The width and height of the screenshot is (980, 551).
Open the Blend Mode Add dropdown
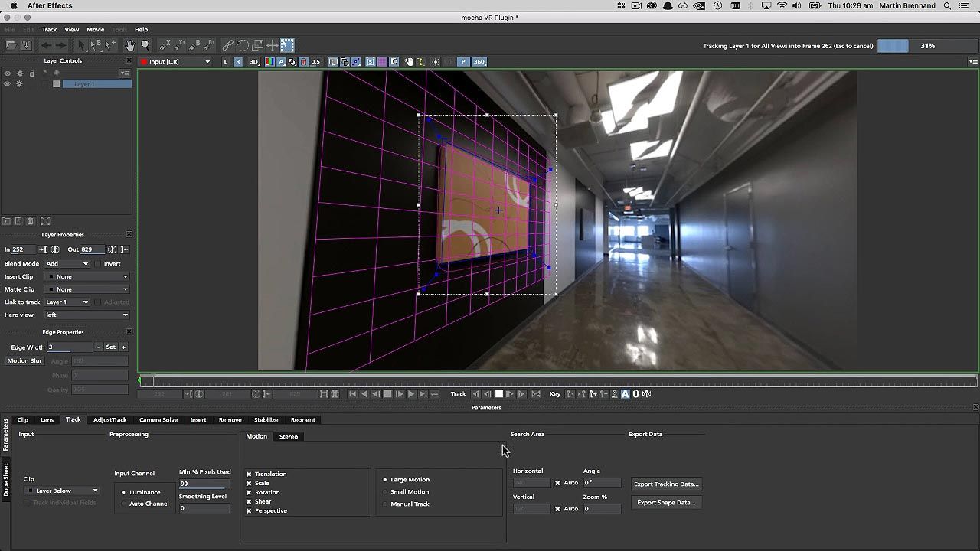[x=67, y=263]
